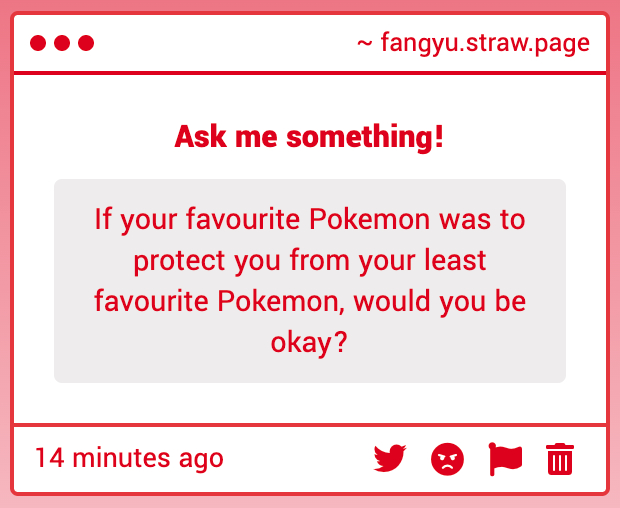
Task: Click the tilde before fangyu.straw.page
Action: click(365, 44)
